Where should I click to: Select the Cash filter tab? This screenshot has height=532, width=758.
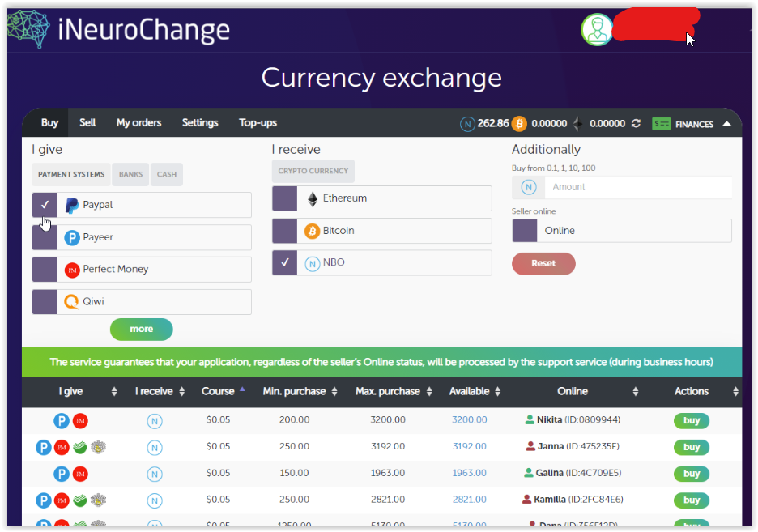[x=167, y=174]
